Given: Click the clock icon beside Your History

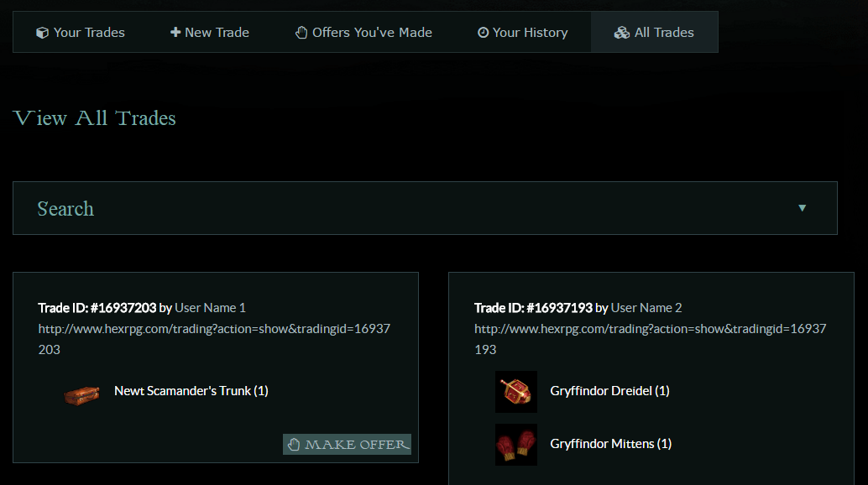Looking at the screenshot, I should tap(483, 33).
